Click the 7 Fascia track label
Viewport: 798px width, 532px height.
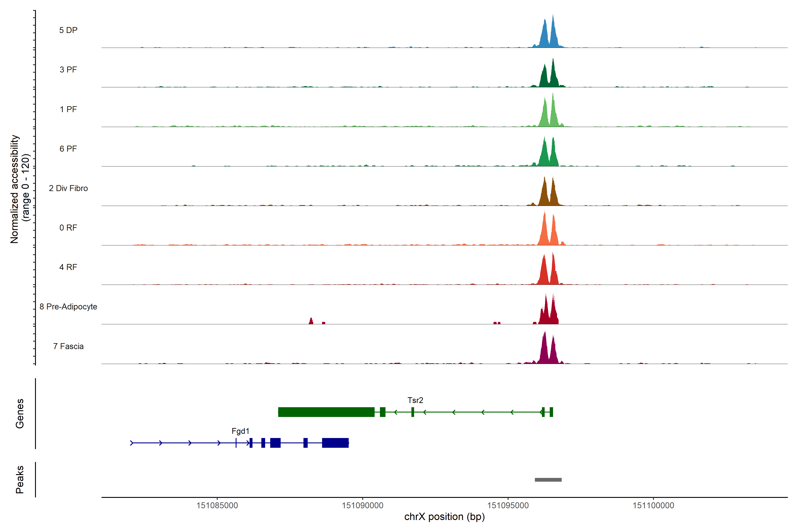point(68,346)
